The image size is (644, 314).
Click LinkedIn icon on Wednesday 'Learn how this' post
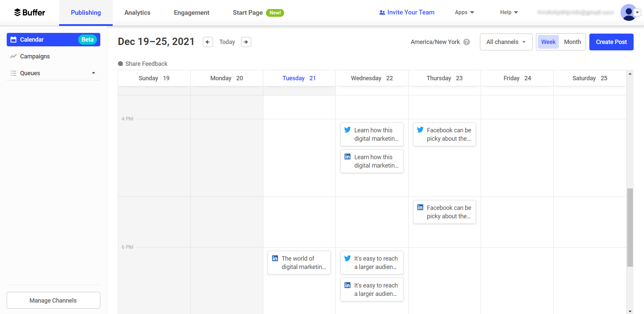(x=347, y=156)
